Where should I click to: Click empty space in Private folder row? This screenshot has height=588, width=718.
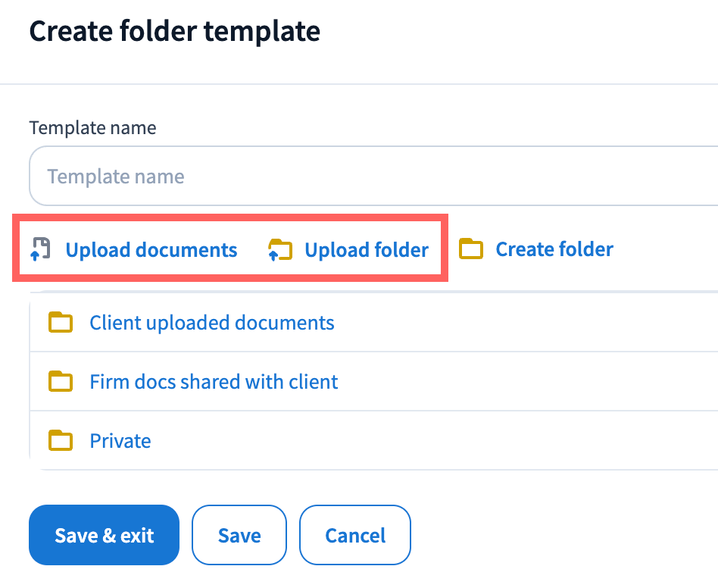point(454,441)
